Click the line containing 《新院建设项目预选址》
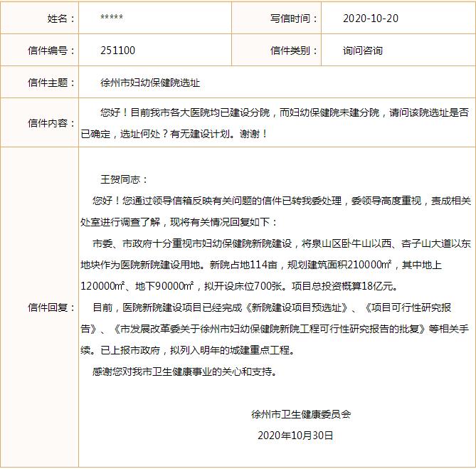Image resolution: width=476 pixels, height=469 pixels. [272, 307]
